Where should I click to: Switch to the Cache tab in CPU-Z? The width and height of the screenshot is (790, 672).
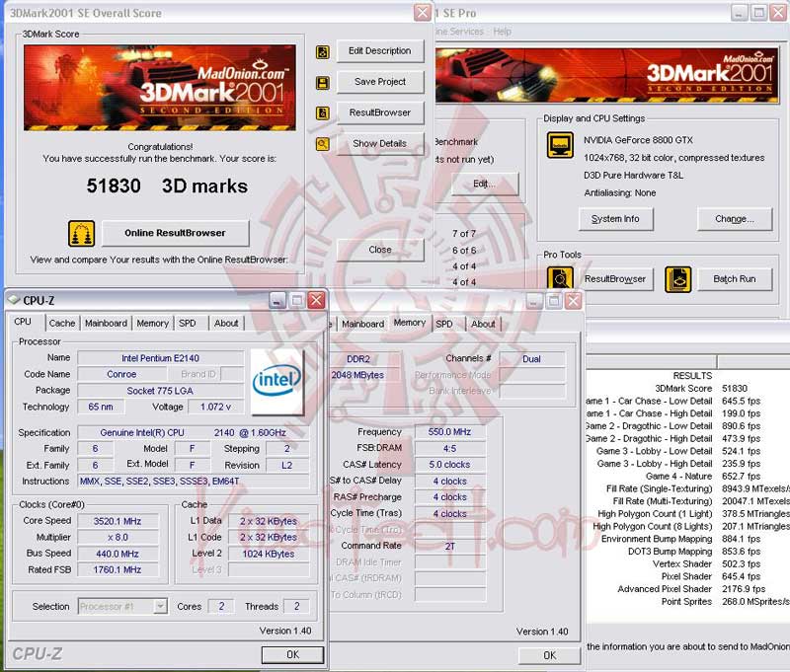[62, 323]
